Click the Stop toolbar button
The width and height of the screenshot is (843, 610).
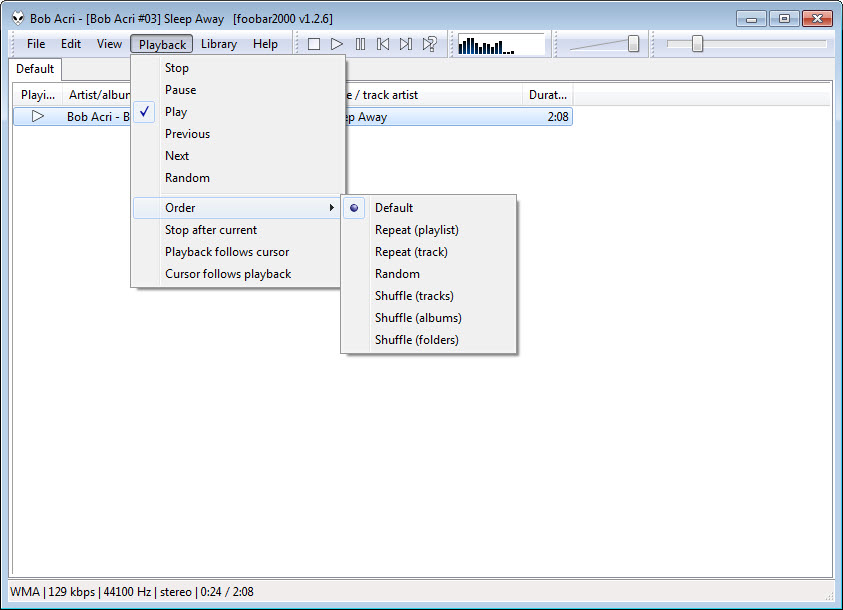coord(314,44)
